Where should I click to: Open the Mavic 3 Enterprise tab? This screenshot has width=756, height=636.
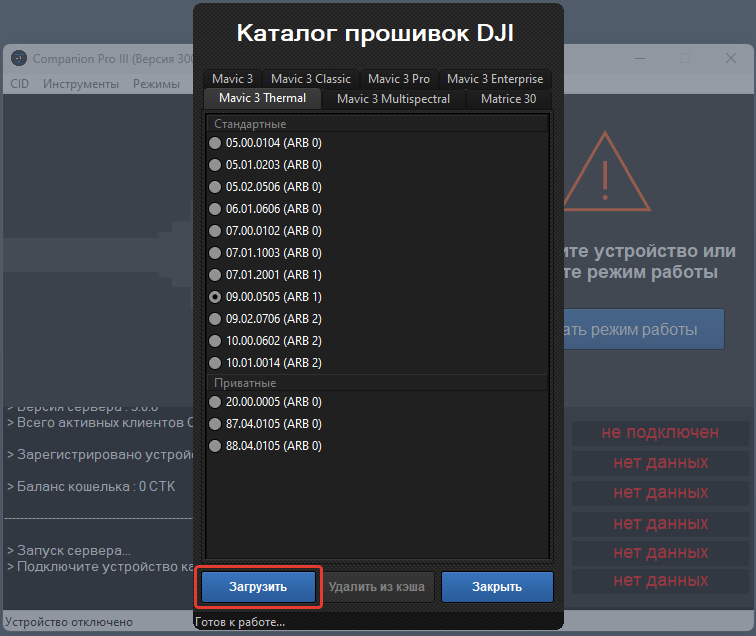coord(495,79)
